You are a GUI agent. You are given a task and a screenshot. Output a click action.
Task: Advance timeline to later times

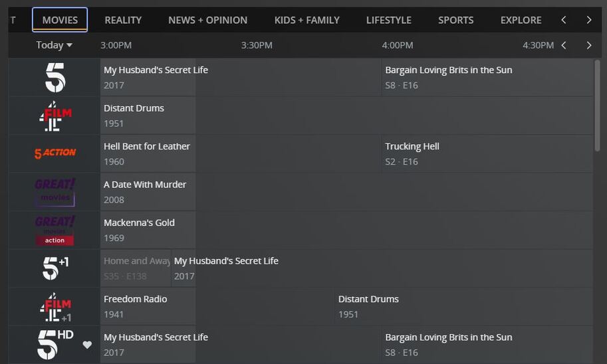[588, 45]
